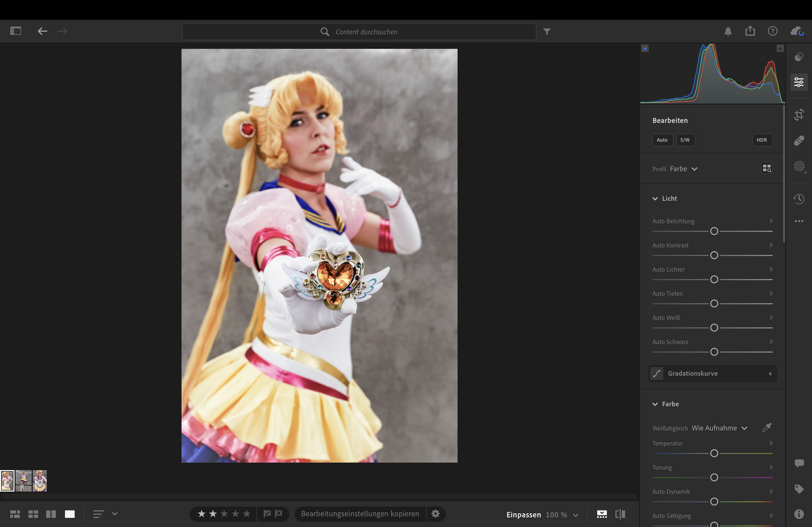Open the filter funnel icon
This screenshot has height=527, width=812.
[x=547, y=32]
